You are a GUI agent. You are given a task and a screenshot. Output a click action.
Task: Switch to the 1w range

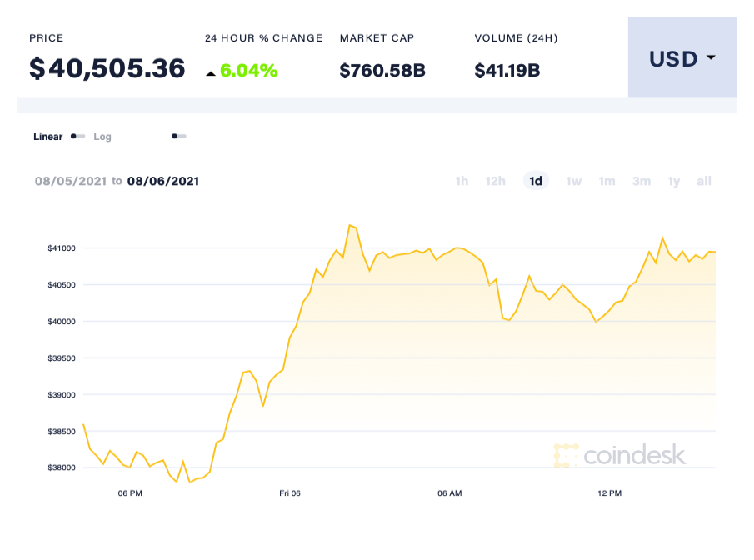[x=573, y=181]
